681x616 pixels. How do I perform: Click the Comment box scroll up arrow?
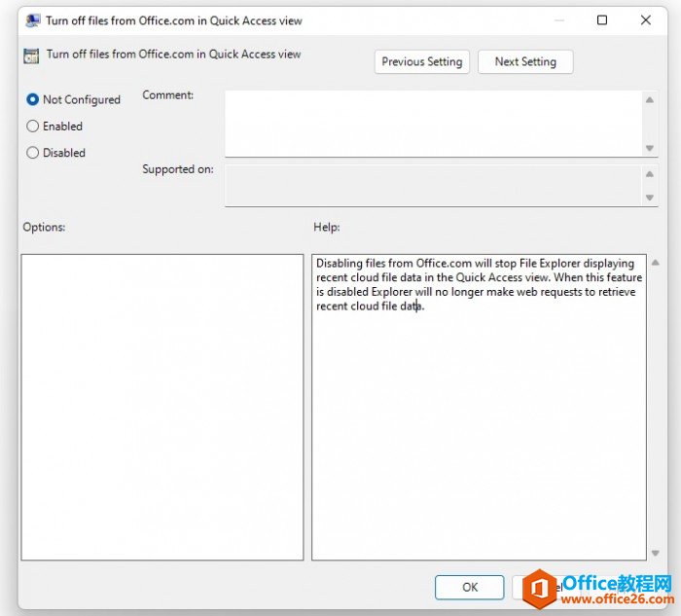click(650, 99)
